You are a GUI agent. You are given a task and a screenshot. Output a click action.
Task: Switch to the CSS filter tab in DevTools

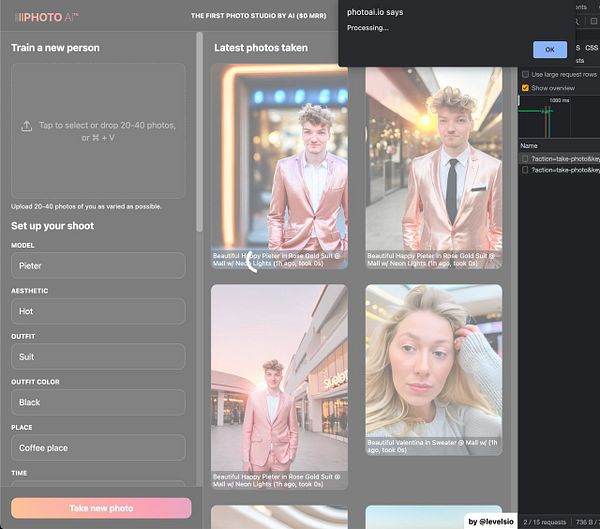coord(591,48)
